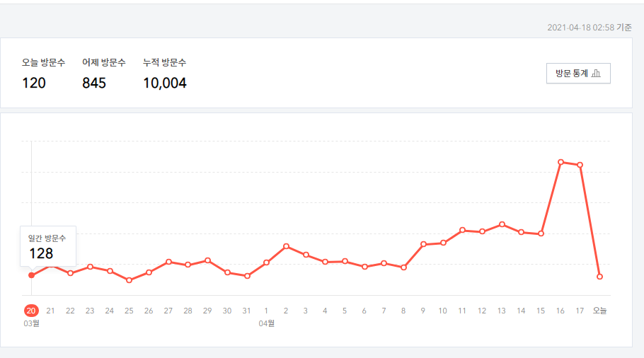644x358 pixels.
Task: Select date 5 on the chart axis
Action: pos(345,311)
